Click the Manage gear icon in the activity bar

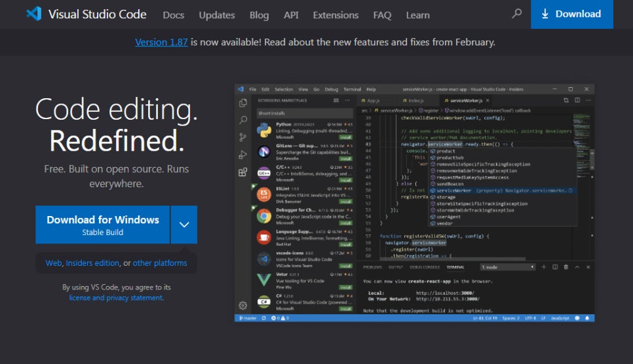(x=243, y=306)
